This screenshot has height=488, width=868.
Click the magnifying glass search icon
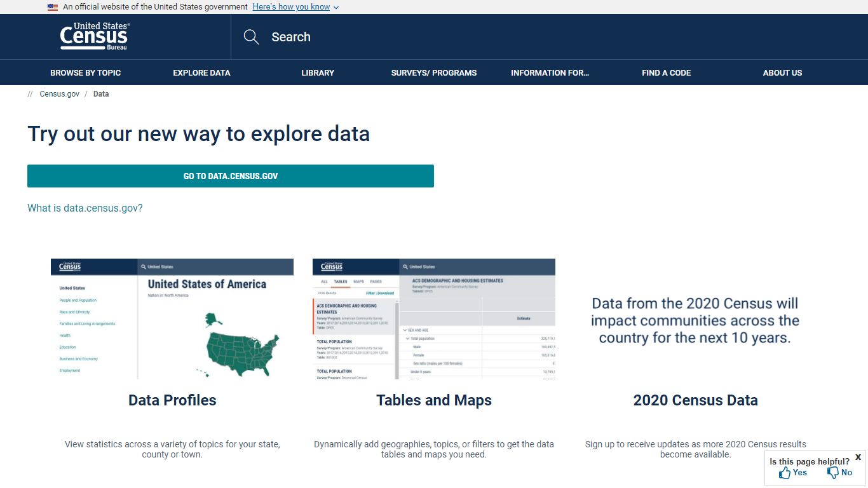pos(252,37)
